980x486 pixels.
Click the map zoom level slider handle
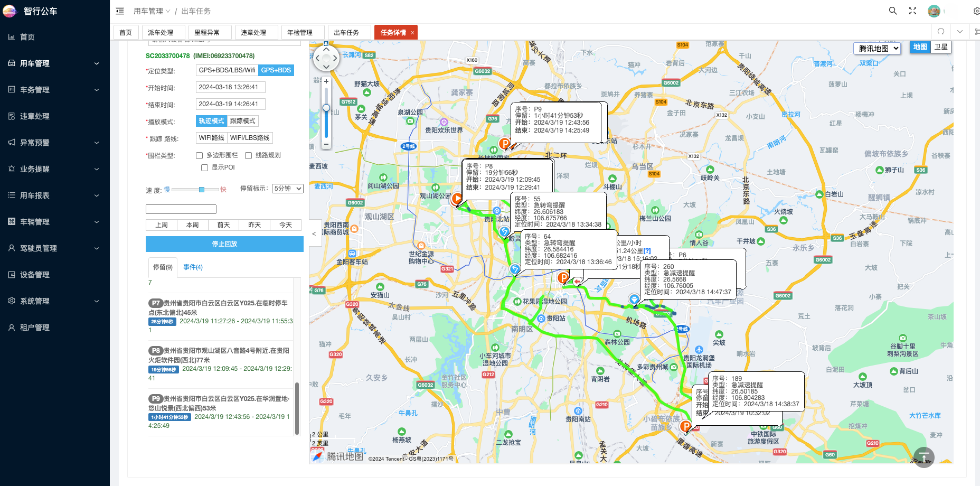coord(326,108)
